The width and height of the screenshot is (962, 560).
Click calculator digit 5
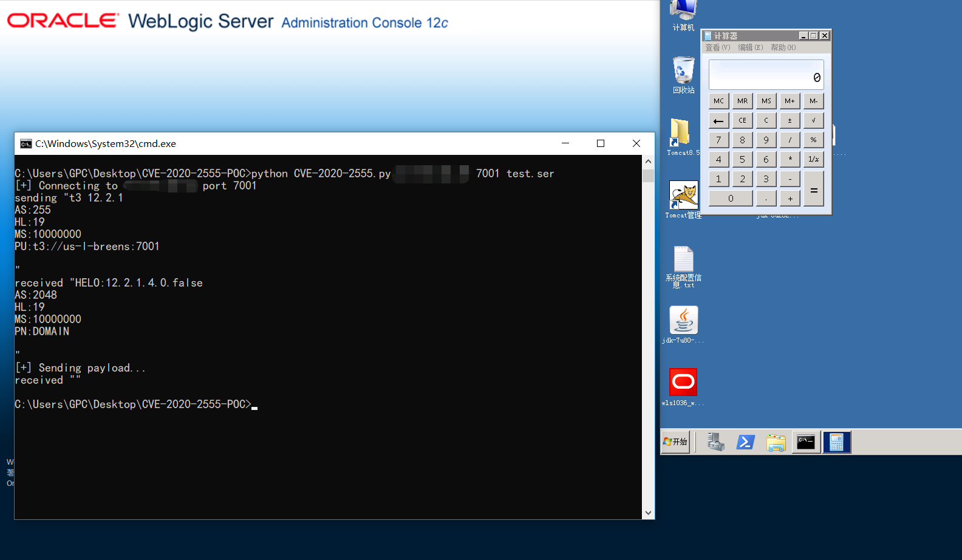tap(742, 159)
